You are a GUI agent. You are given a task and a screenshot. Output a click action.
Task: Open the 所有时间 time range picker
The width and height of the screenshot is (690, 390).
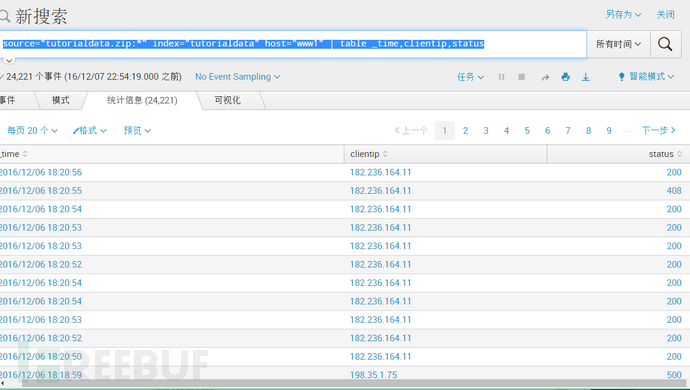pos(618,44)
